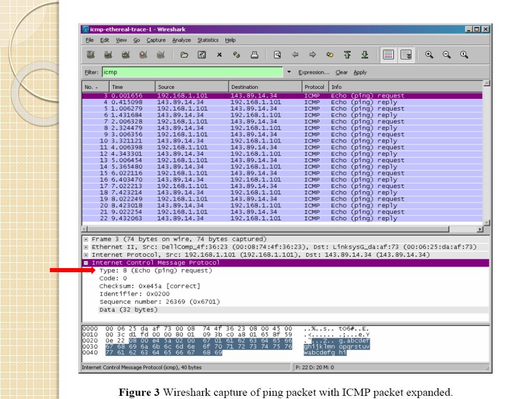Image resolution: width=532 pixels, height=399 pixels.
Task: Click the save capture file icon
Action: pos(202,55)
